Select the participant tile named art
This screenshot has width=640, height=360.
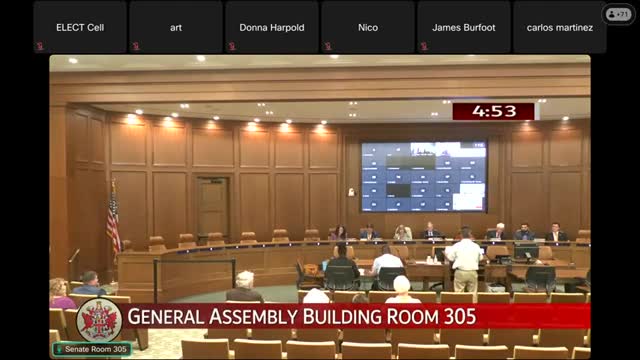point(176,27)
